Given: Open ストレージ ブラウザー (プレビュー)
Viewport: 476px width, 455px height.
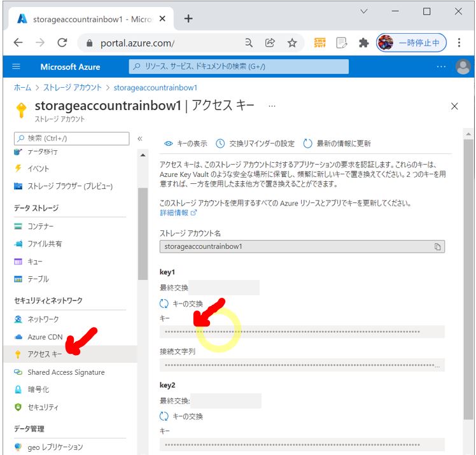Looking at the screenshot, I should coord(70,186).
